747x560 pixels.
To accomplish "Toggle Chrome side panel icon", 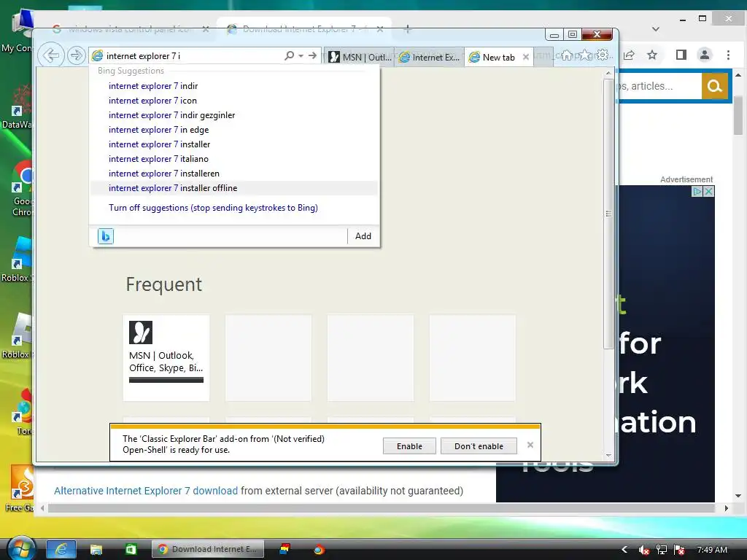I will click(681, 55).
